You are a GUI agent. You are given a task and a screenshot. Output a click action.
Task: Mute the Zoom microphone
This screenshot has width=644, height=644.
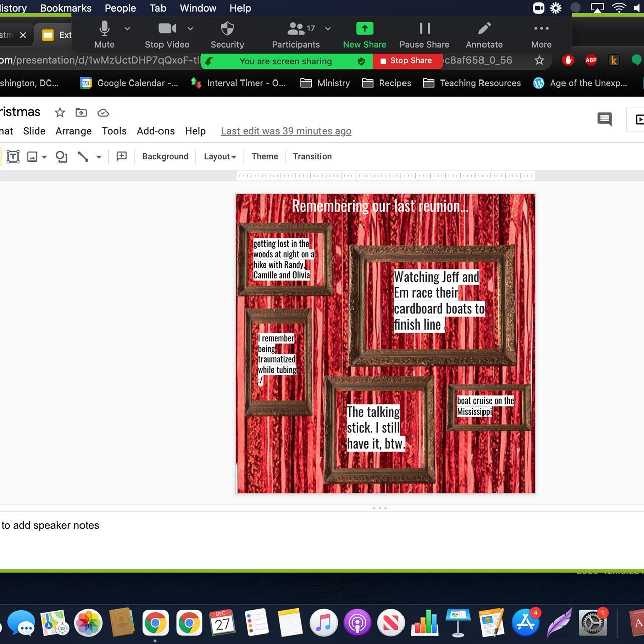(x=104, y=35)
